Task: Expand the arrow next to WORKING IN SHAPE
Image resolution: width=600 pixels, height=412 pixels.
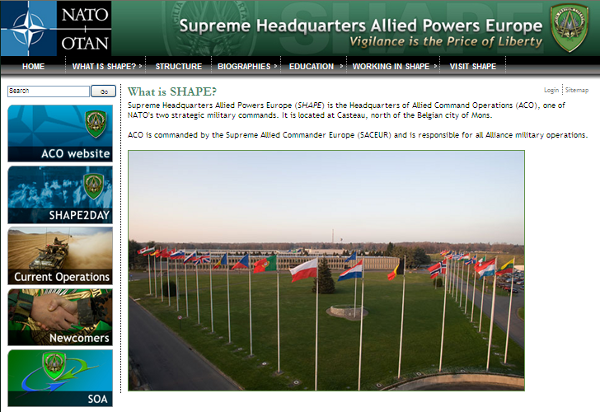Action: click(x=435, y=66)
